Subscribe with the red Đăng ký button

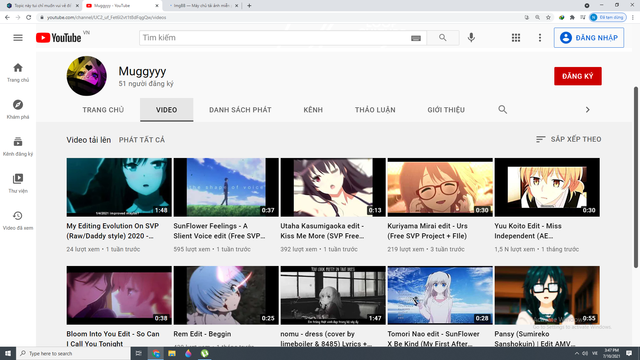pyautogui.click(x=578, y=76)
